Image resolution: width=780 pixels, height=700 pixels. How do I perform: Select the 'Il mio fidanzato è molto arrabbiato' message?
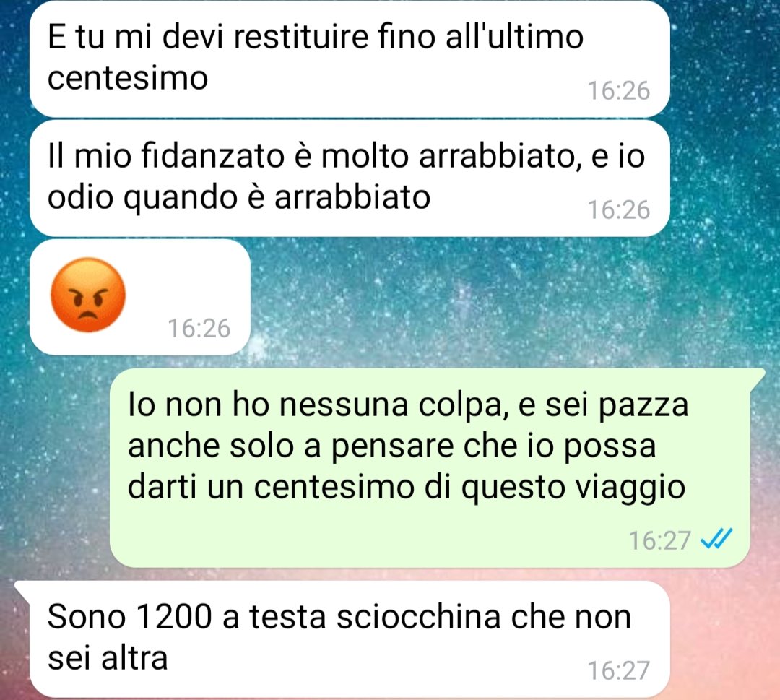(x=350, y=178)
